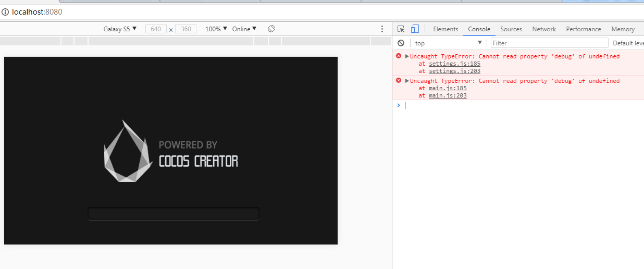Open the Online network throttling dropdown
Viewport: 644px width, 269px height.
[244, 29]
